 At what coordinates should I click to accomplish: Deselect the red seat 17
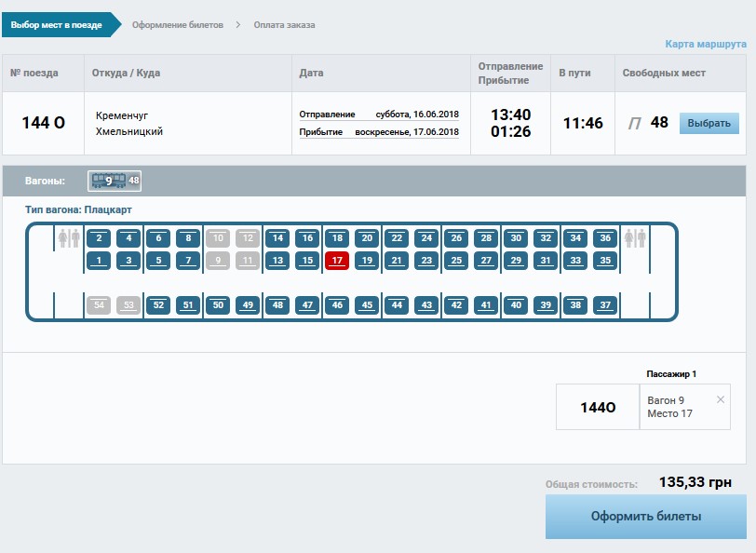pos(337,261)
